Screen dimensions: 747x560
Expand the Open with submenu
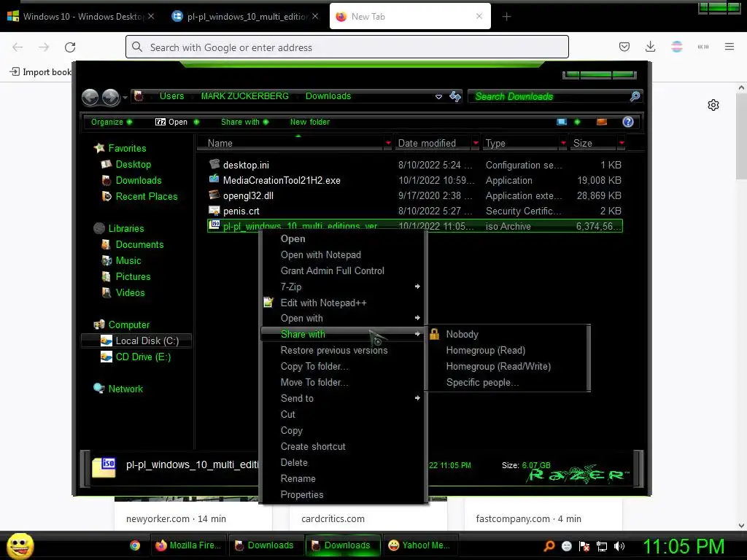click(x=342, y=318)
